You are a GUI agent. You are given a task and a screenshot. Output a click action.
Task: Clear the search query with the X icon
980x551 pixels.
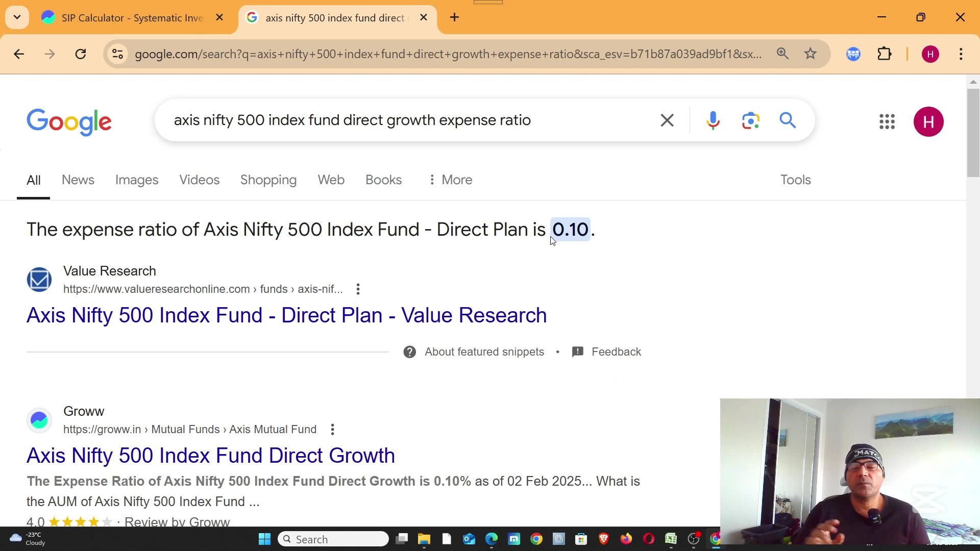point(667,120)
